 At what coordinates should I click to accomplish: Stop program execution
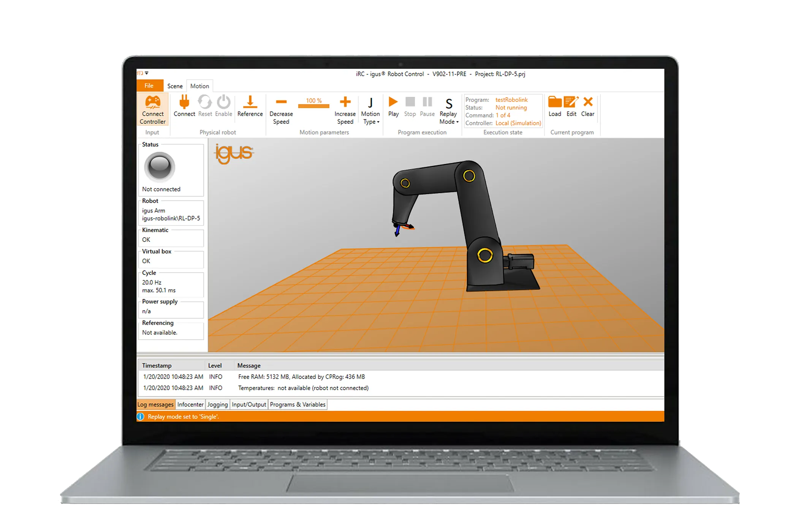coord(410,102)
